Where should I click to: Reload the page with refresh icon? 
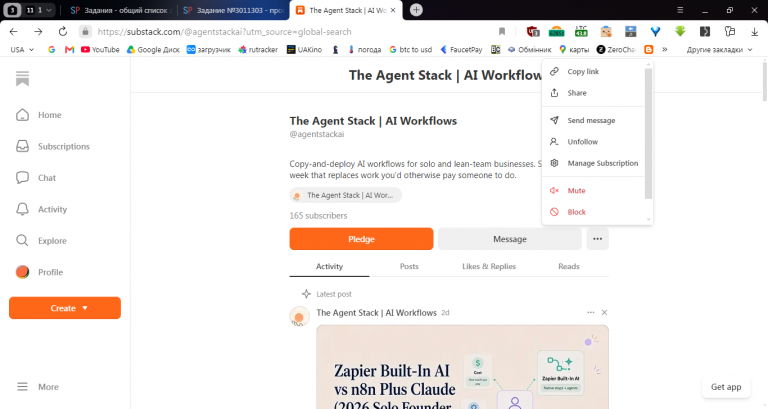(x=63, y=32)
